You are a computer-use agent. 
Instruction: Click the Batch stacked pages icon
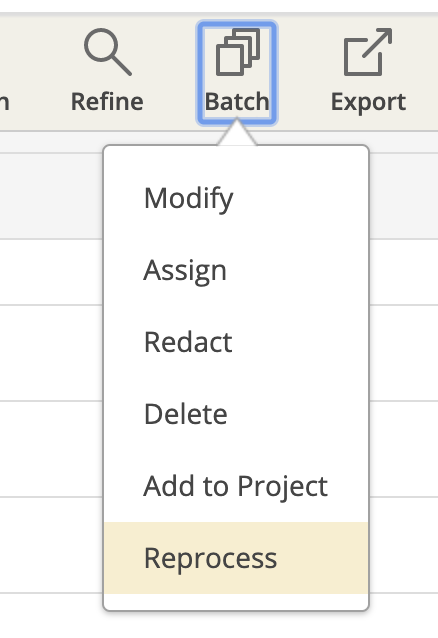(238, 52)
